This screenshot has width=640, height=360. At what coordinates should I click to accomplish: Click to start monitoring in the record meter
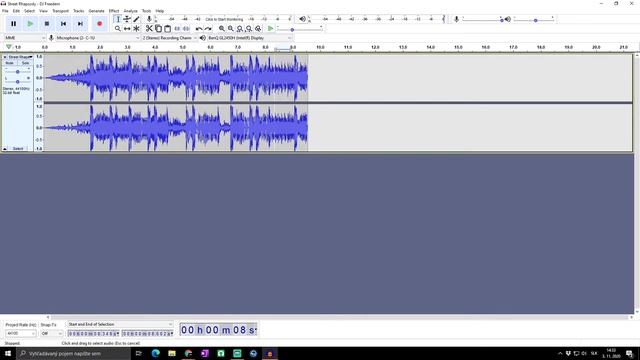[224, 19]
